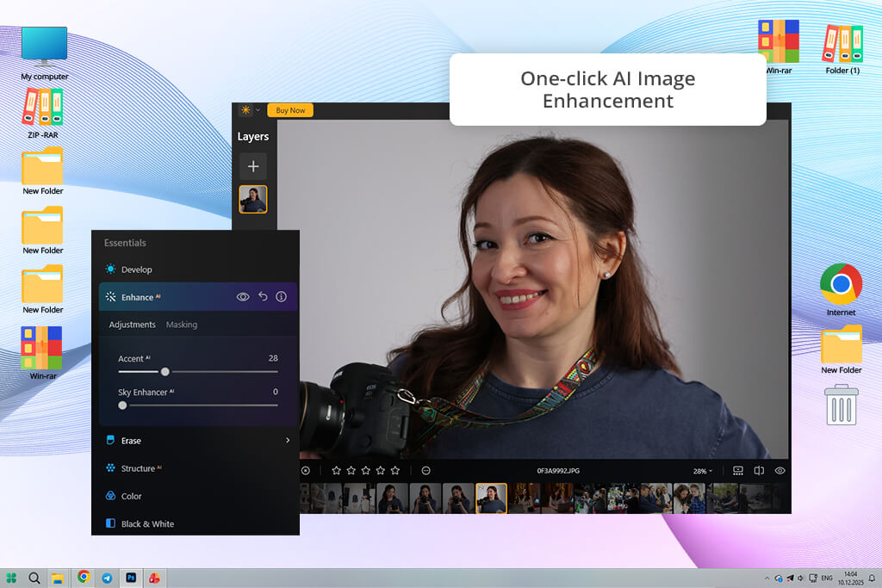The image size is (882, 588).
Task: Select the layer thumbnail in Layers panel
Action: (253, 199)
